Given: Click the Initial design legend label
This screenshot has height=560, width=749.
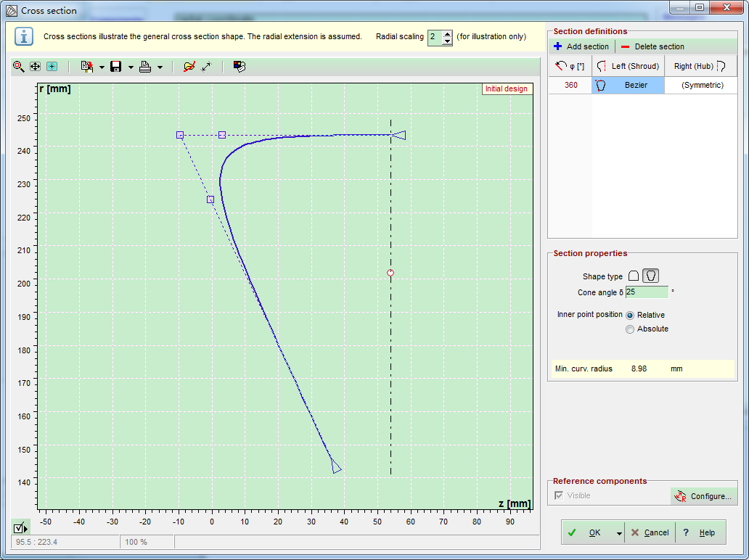Looking at the screenshot, I should tap(507, 88).
